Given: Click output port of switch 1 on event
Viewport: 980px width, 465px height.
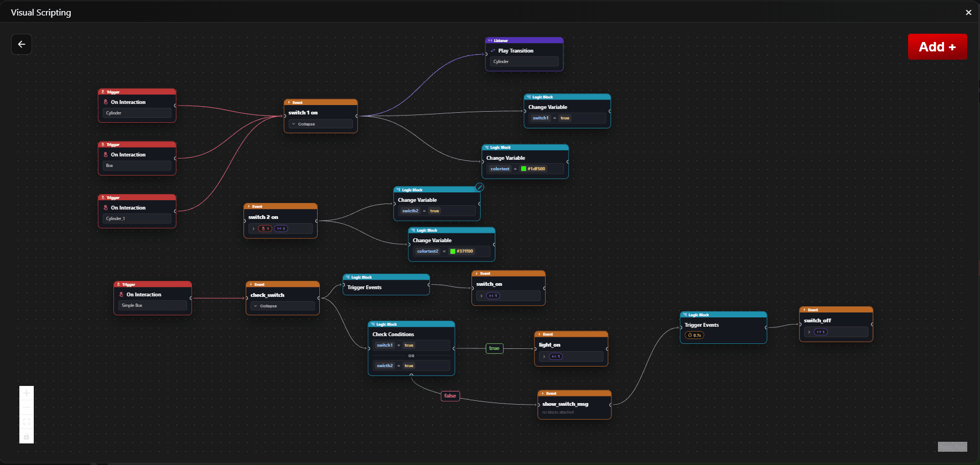Looking at the screenshot, I should click(357, 116).
